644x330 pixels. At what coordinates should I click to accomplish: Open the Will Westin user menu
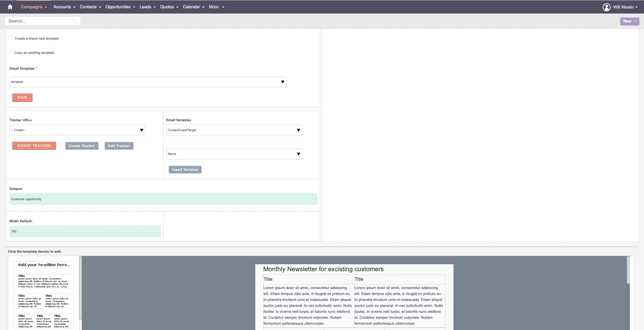click(x=625, y=7)
